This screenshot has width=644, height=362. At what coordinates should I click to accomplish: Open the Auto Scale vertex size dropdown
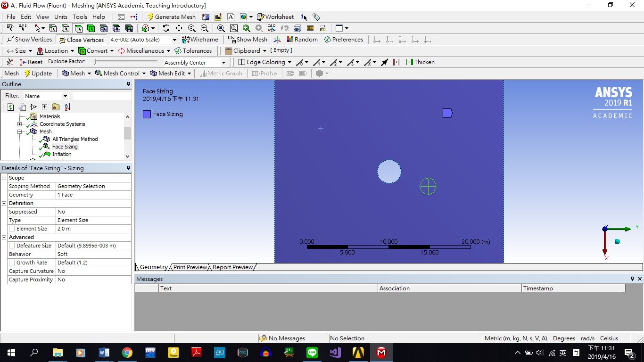pos(174,40)
